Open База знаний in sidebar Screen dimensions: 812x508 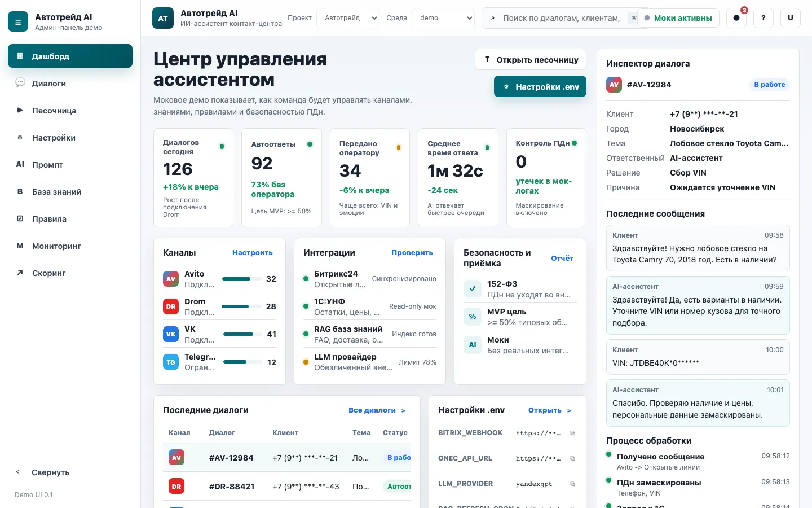click(x=70, y=191)
